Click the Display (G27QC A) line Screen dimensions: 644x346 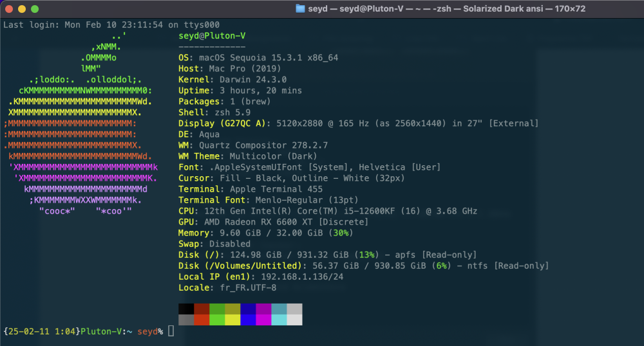[359, 123]
